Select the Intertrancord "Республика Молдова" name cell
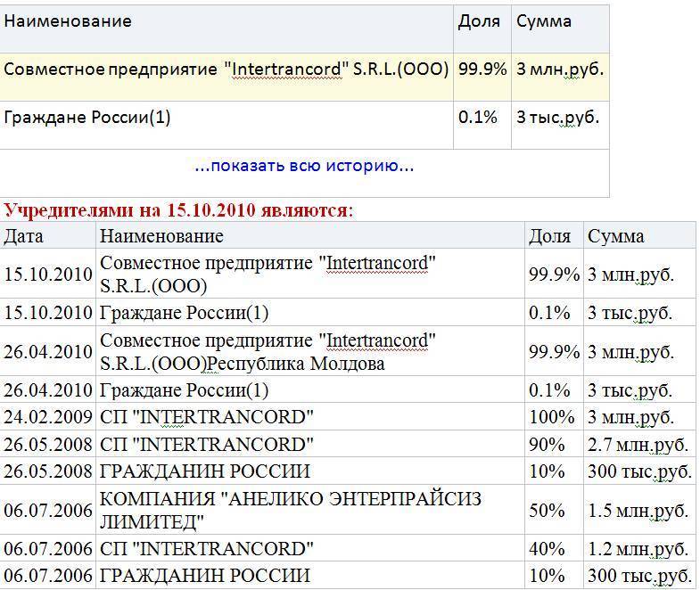Viewport: 700px width, 590px height. (268, 352)
